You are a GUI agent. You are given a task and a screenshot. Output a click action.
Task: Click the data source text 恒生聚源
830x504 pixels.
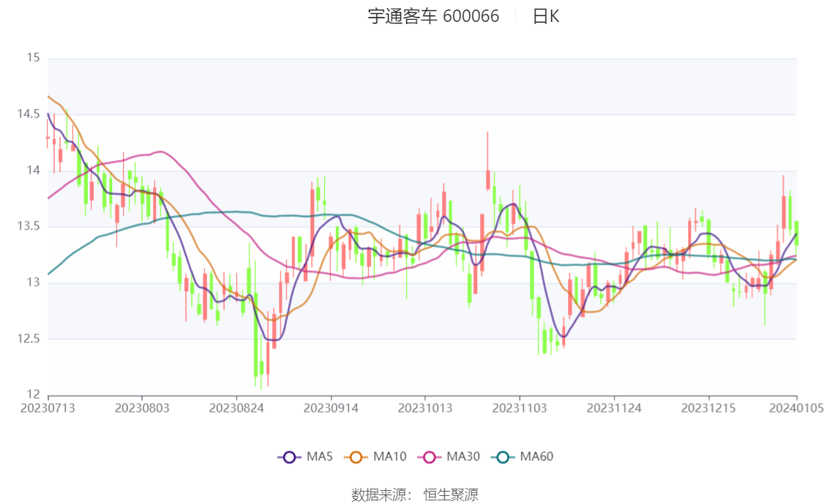451,495
